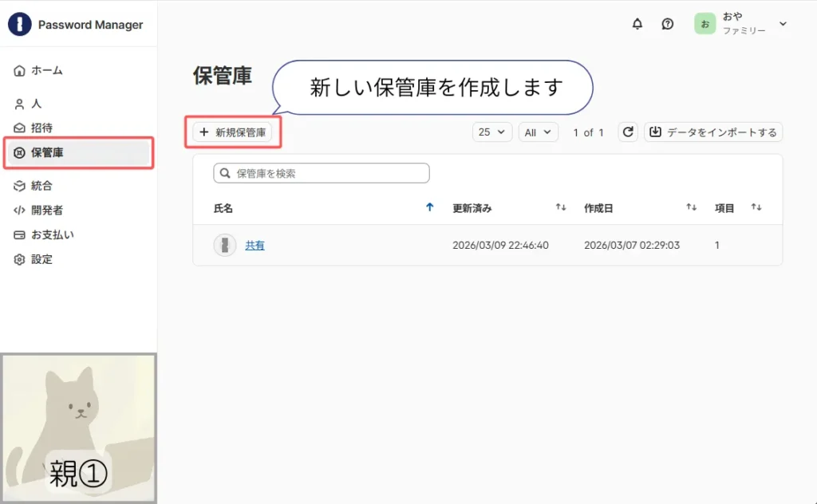Screen dimensions: 817x504
Task: Open the 人 section from sidebar
Action: pyautogui.click(x=37, y=103)
